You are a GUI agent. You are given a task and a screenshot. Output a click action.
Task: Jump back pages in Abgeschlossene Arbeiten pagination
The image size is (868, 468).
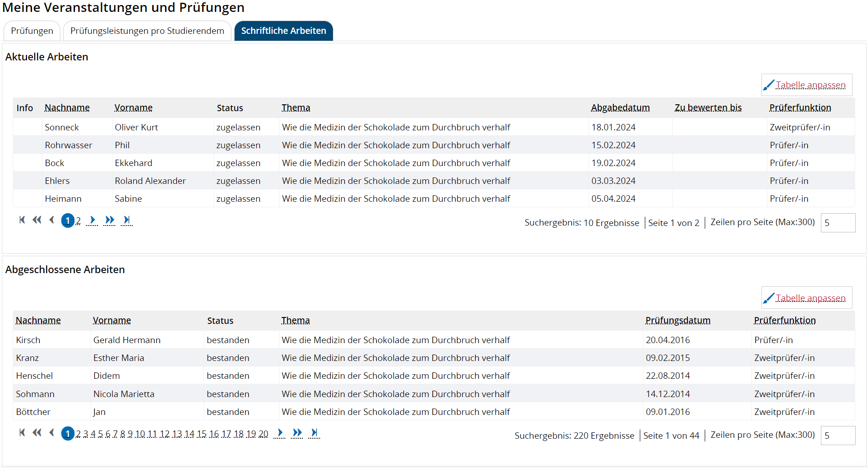(37, 433)
